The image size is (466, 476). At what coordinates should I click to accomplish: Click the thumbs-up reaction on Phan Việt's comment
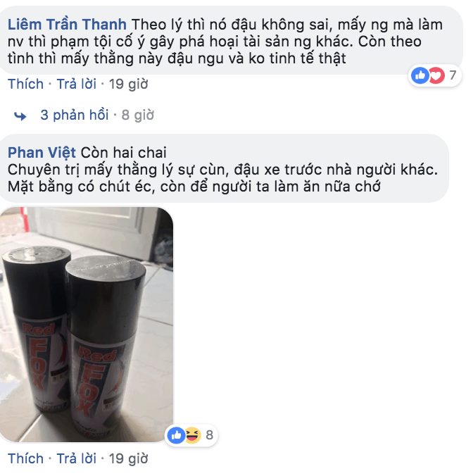pyautogui.click(x=176, y=435)
